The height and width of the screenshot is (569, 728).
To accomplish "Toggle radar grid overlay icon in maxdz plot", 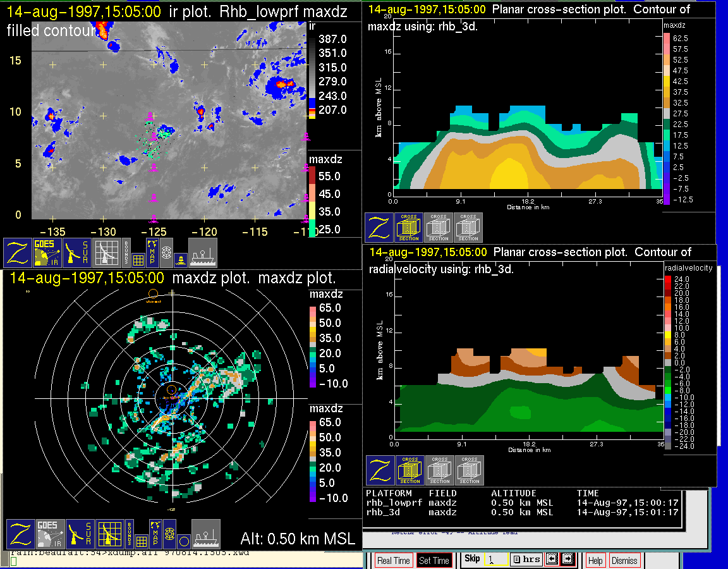I will [110, 534].
